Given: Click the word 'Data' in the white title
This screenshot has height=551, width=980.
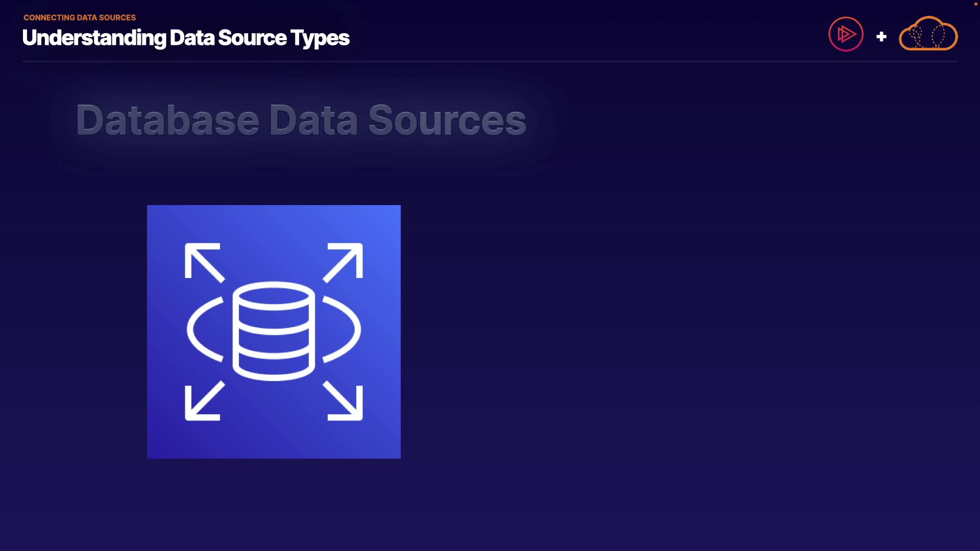Looking at the screenshot, I should (x=192, y=38).
